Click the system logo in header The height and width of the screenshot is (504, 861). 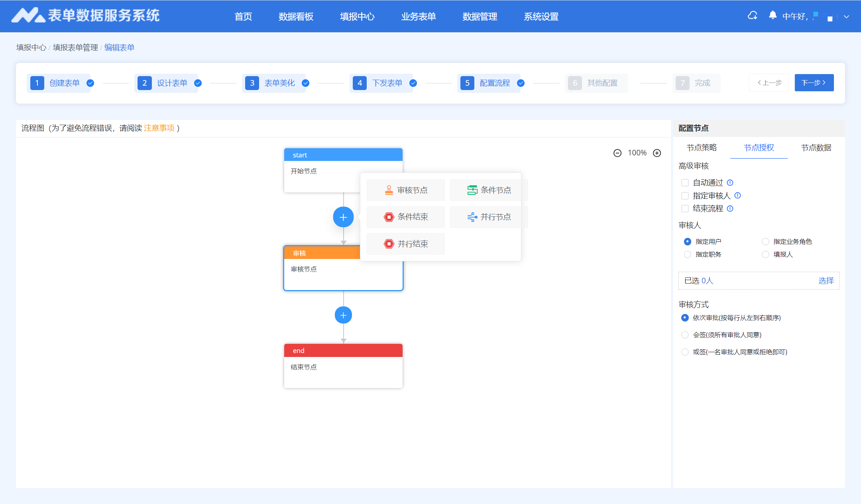tap(85, 16)
